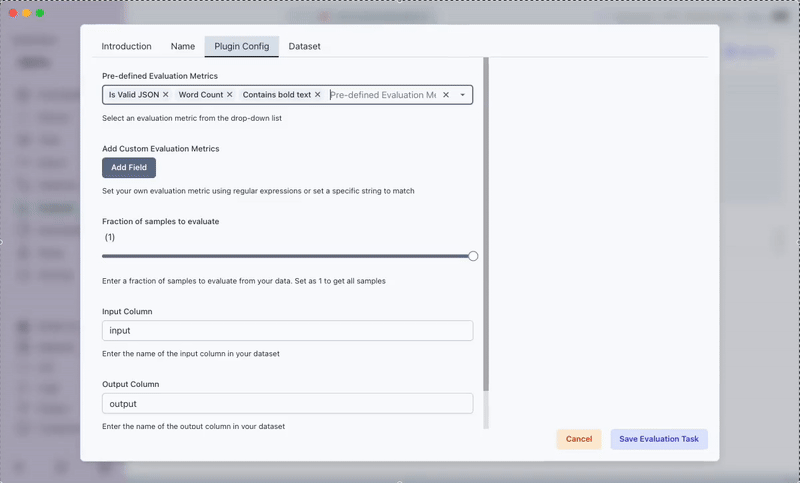Clear all selected evaluation metrics
This screenshot has width=800, height=483.
click(x=446, y=95)
